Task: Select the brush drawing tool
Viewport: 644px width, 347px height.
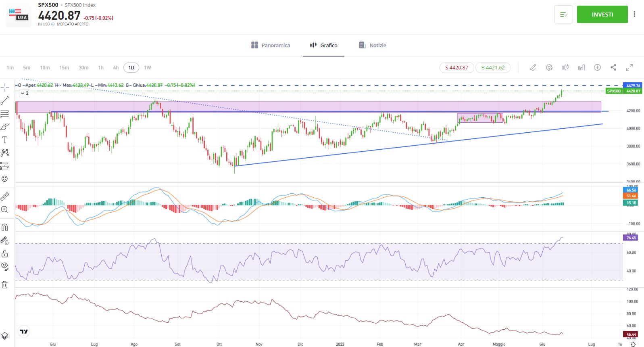Action: [x=5, y=127]
